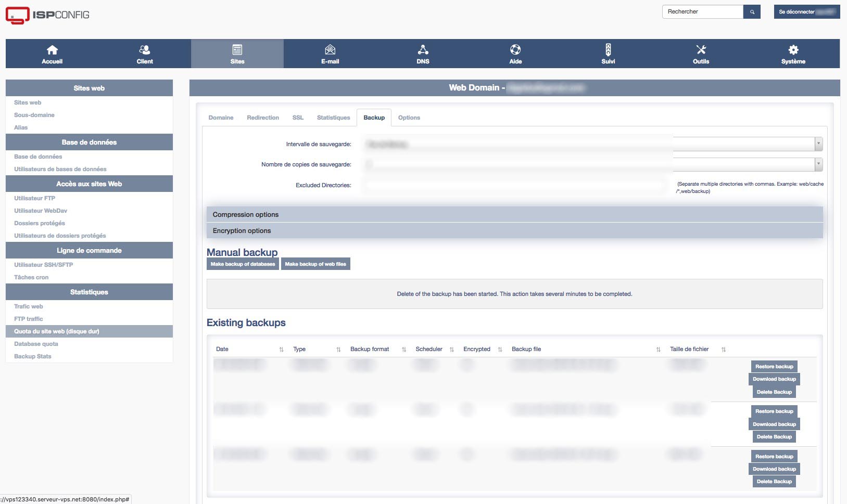Delete the second backup in list
The height and width of the screenshot is (504, 847).
[x=774, y=437]
